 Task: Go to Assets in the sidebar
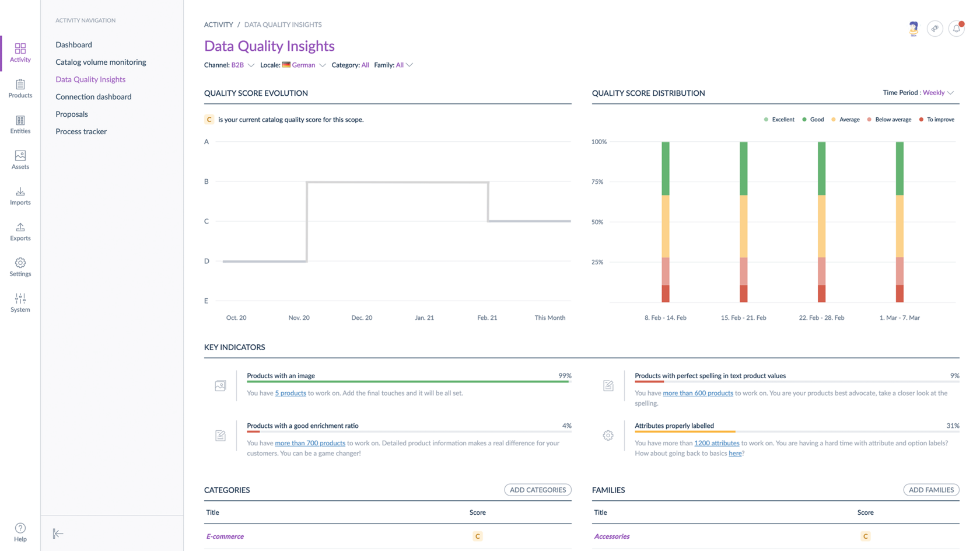coord(20,159)
